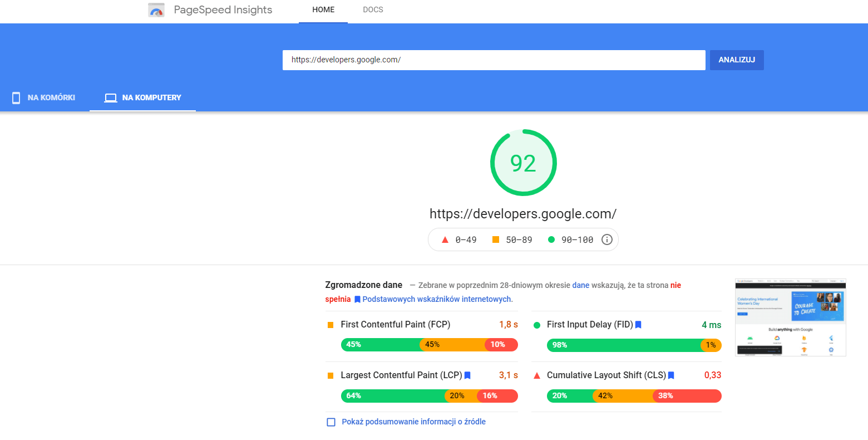Click the green circle icon beside FID
Screen dimensions: 868x440
[537, 325]
